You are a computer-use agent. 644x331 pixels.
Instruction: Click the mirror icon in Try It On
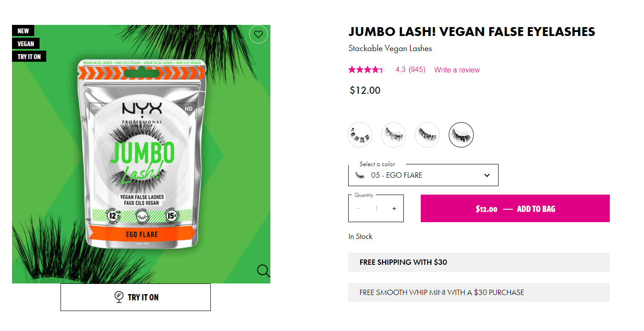[x=119, y=297]
